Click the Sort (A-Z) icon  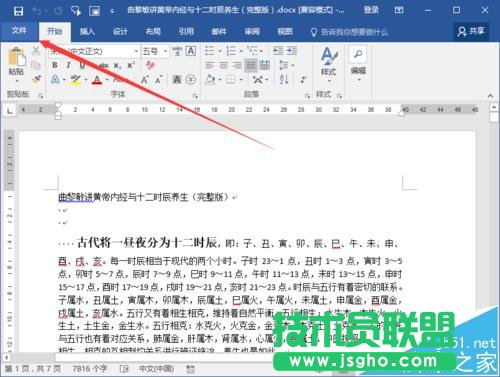[x=284, y=80]
